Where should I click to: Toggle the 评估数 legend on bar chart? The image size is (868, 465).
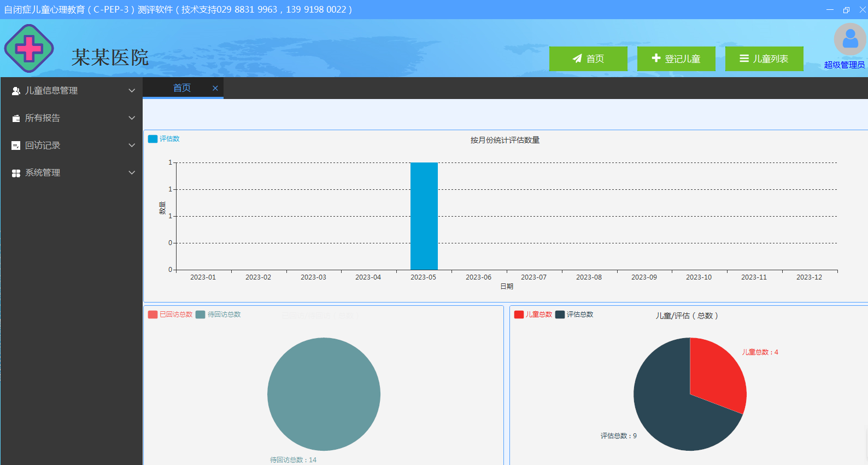163,139
